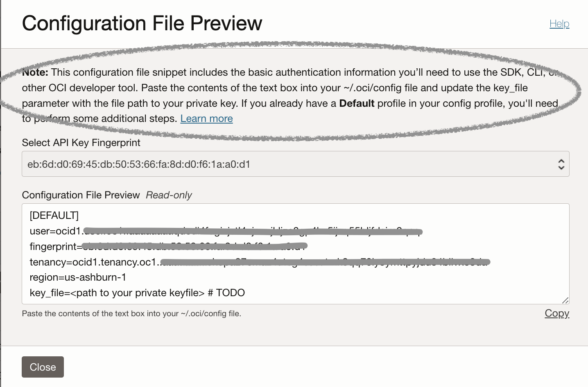This screenshot has width=588, height=387.
Task: Click the tenancy=ocid1.tenancy.oc1 line
Action: [x=260, y=262]
